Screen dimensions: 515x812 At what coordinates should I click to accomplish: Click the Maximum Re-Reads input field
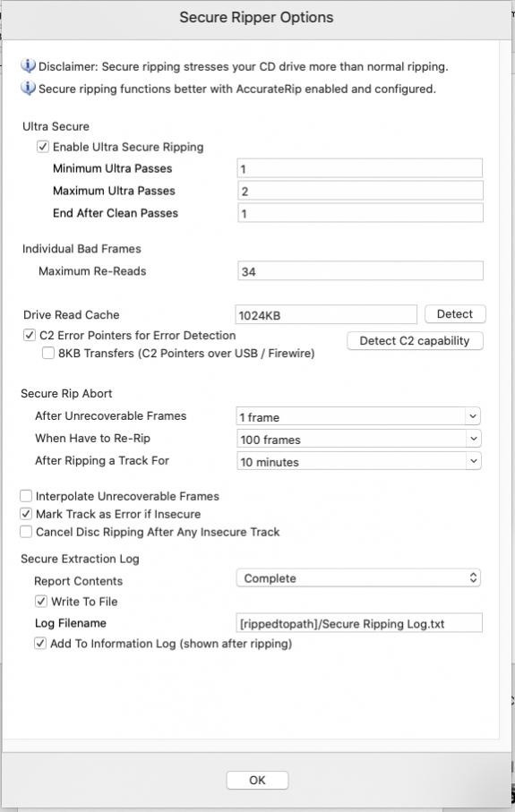360,271
